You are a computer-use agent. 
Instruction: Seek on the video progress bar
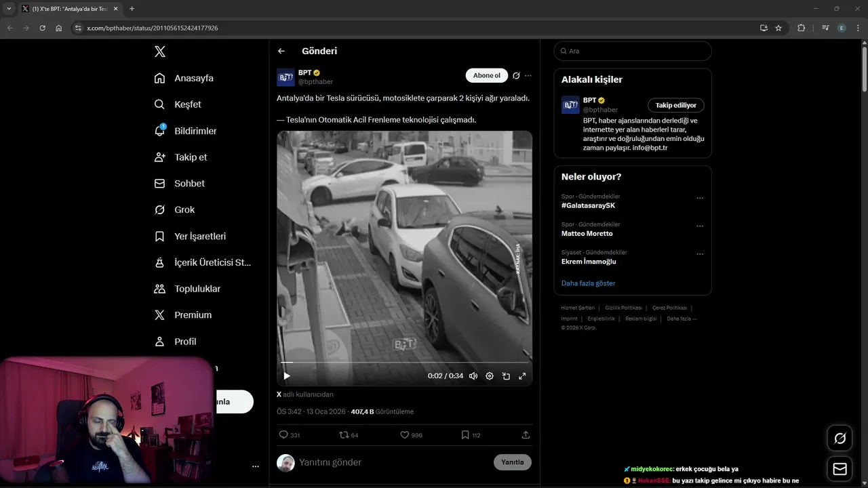[404, 363]
